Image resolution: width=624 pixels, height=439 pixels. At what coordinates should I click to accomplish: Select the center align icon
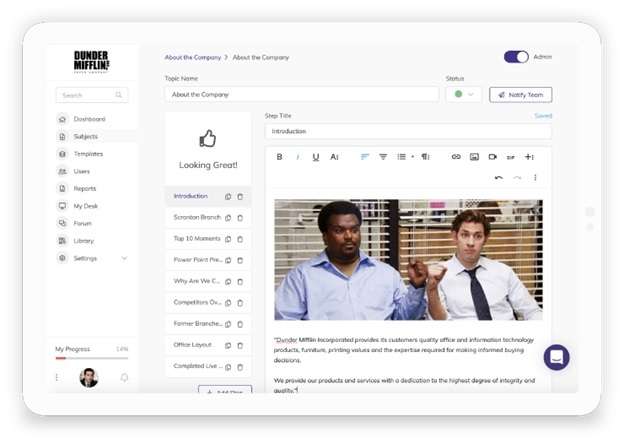click(x=383, y=157)
